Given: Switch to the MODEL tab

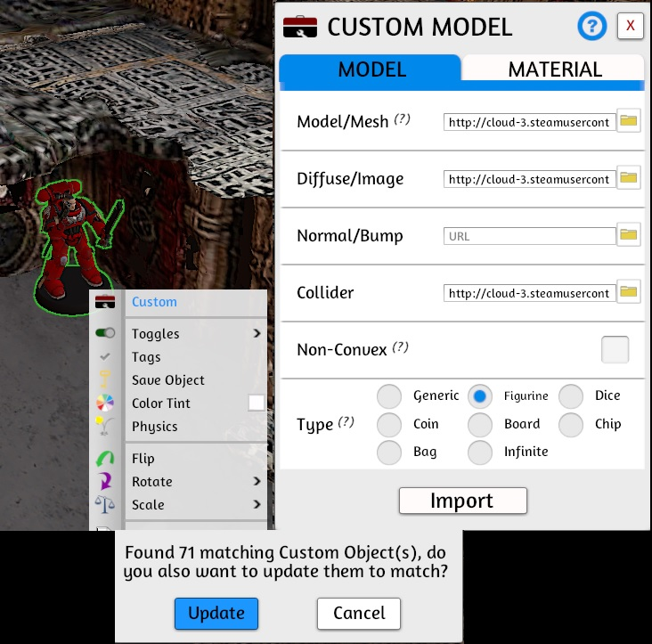Looking at the screenshot, I should [x=370, y=69].
